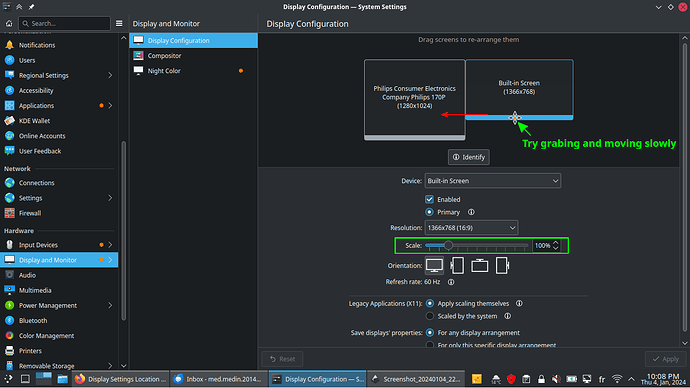This screenshot has height=388, width=690.
Task: Open the sidebar hamburger menu
Action: (119, 23)
